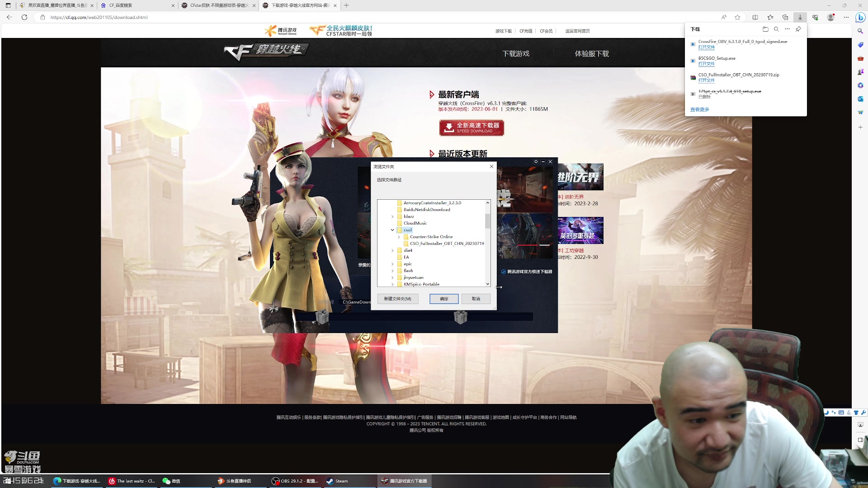This screenshot has width=868, height=488.
Task: Open the Edge tab actions menu icon
Action: point(8,5)
